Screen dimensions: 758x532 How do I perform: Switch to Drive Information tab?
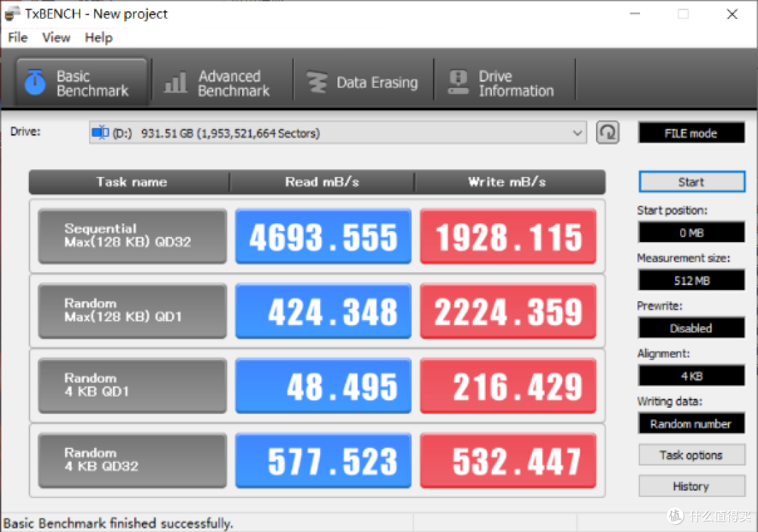coord(504,82)
